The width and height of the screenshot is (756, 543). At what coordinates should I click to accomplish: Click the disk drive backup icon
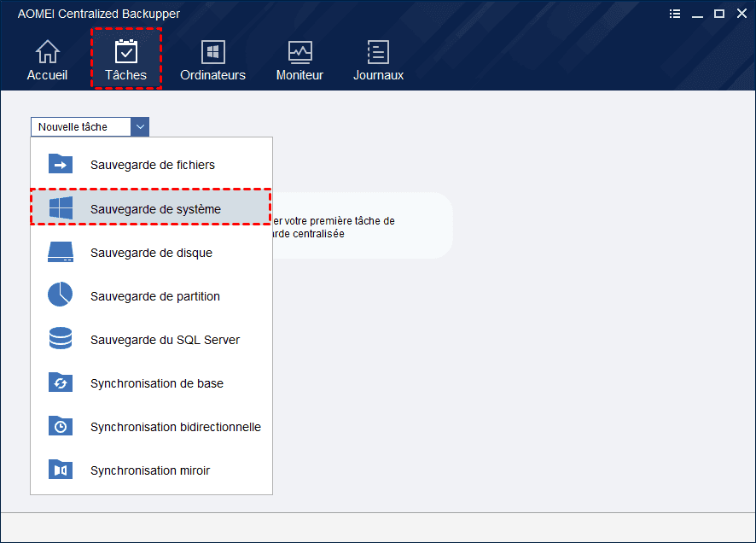(x=61, y=252)
